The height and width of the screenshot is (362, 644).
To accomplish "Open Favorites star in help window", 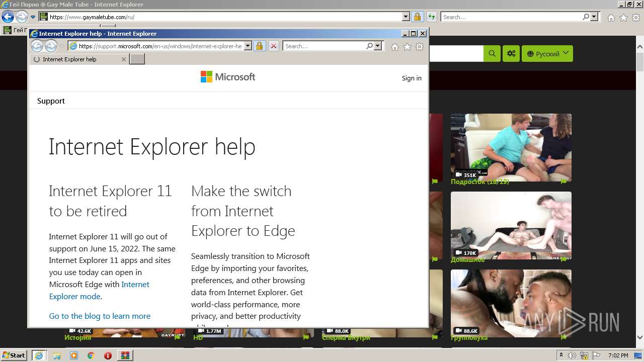I will tap(407, 47).
